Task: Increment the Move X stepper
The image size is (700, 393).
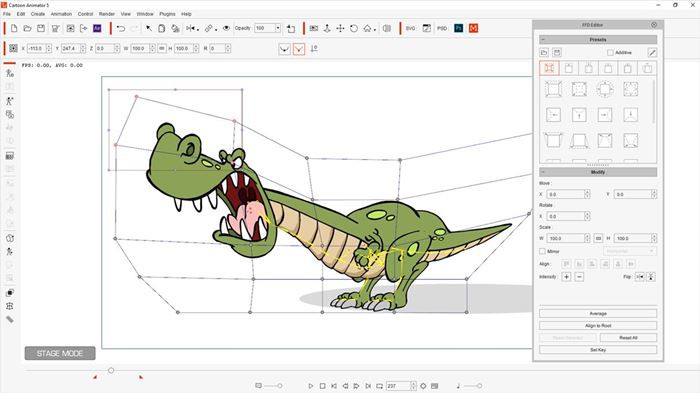Action: point(587,192)
